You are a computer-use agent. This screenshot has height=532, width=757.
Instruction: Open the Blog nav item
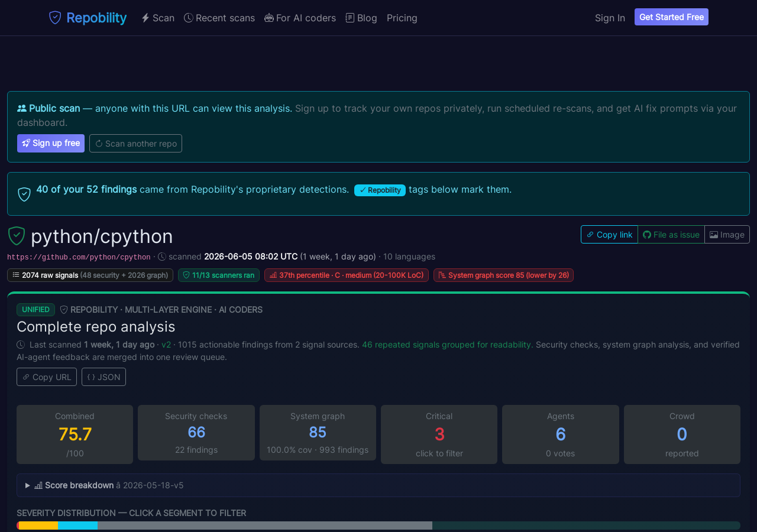click(x=361, y=18)
